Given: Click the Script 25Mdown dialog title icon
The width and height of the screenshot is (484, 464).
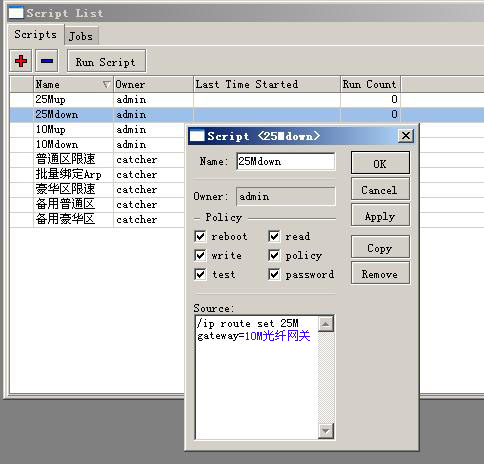Looking at the screenshot, I should 197,136.
